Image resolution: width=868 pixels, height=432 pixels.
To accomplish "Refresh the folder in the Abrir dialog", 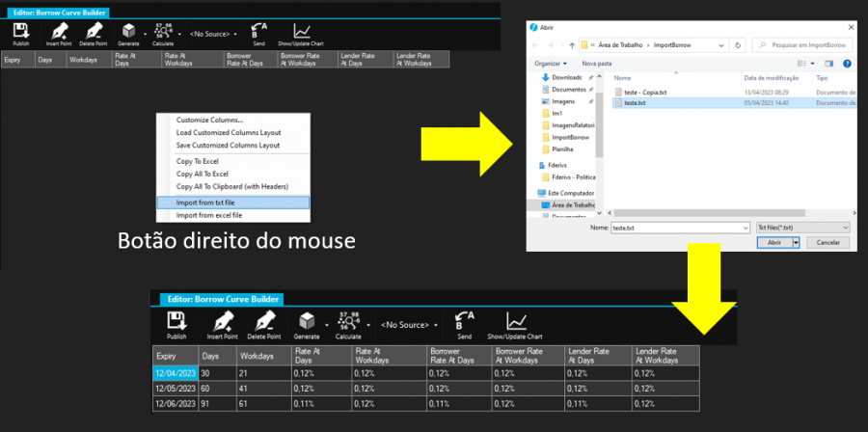I will pos(737,44).
